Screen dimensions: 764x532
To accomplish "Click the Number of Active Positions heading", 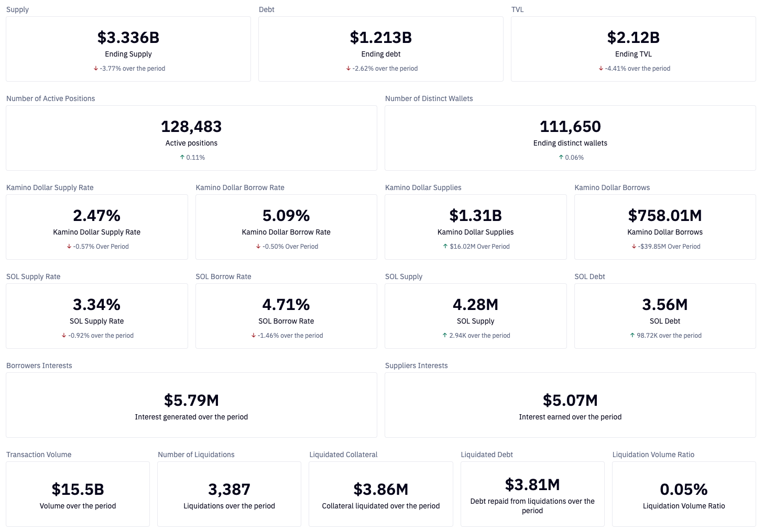I will (x=51, y=98).
